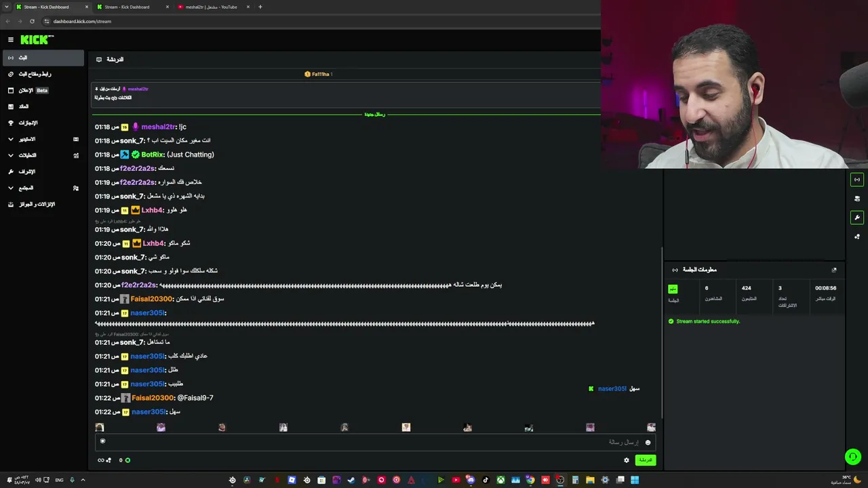This screenshot has height=488, width=868.
Task: Click the session info broadcast icon
Action: (675, 270)
